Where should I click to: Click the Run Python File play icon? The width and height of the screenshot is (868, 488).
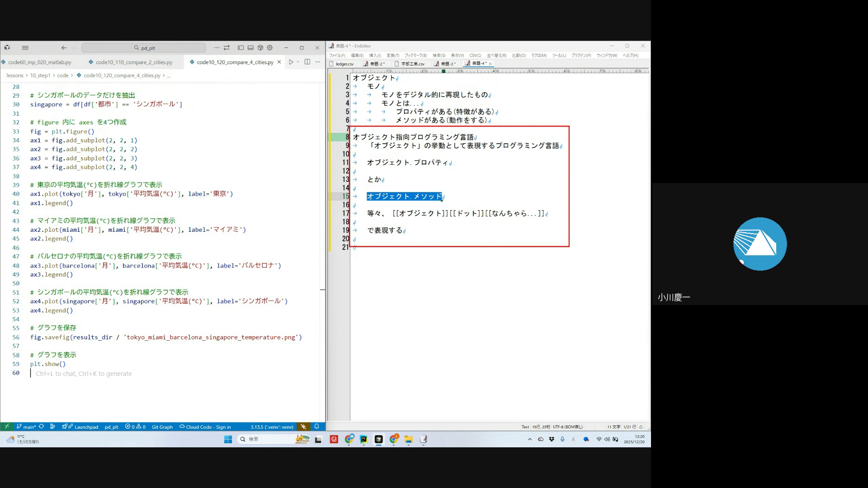[291, 62]
